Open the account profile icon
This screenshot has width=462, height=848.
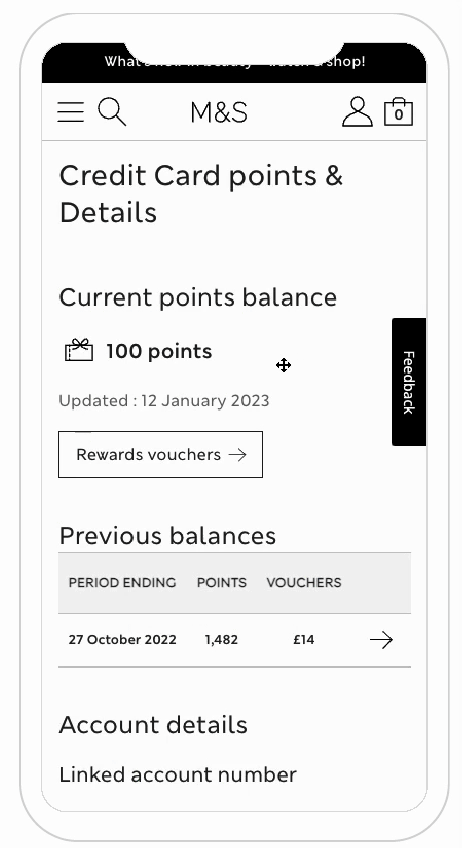point(357,112)
